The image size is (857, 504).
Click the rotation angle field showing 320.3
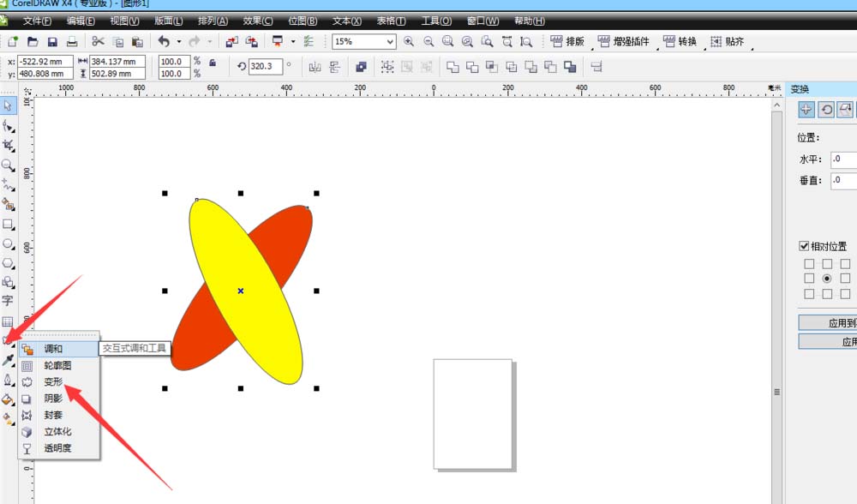265,66
